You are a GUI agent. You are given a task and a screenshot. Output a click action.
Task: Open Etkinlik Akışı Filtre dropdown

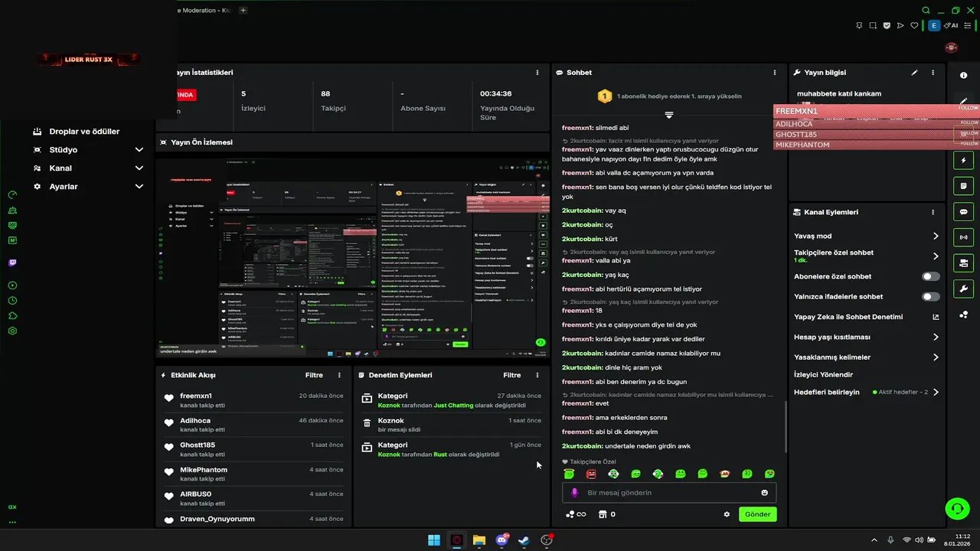[x=314, y=375]
